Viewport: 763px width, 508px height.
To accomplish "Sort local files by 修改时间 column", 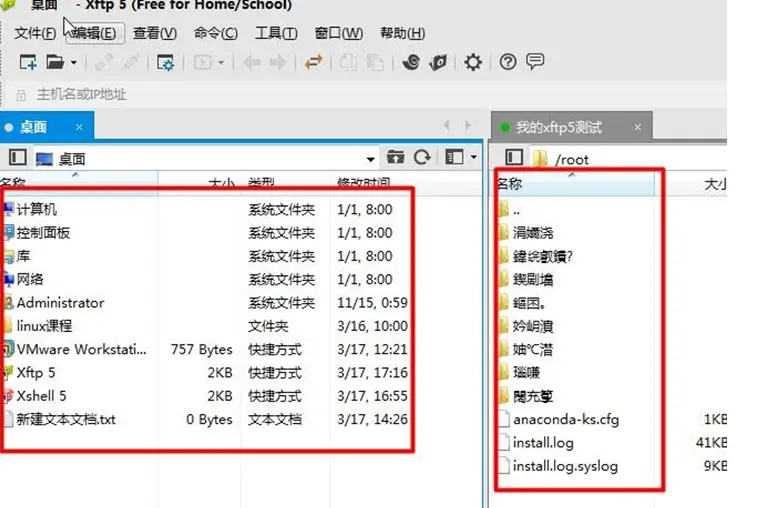I will (363, 183).
